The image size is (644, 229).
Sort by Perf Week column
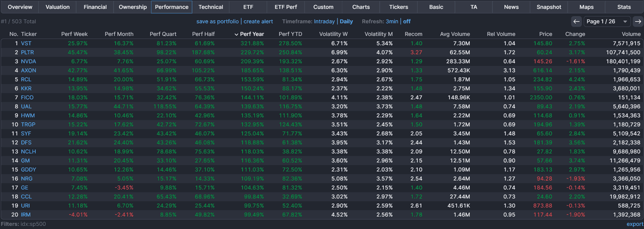(x=74, y=34)
